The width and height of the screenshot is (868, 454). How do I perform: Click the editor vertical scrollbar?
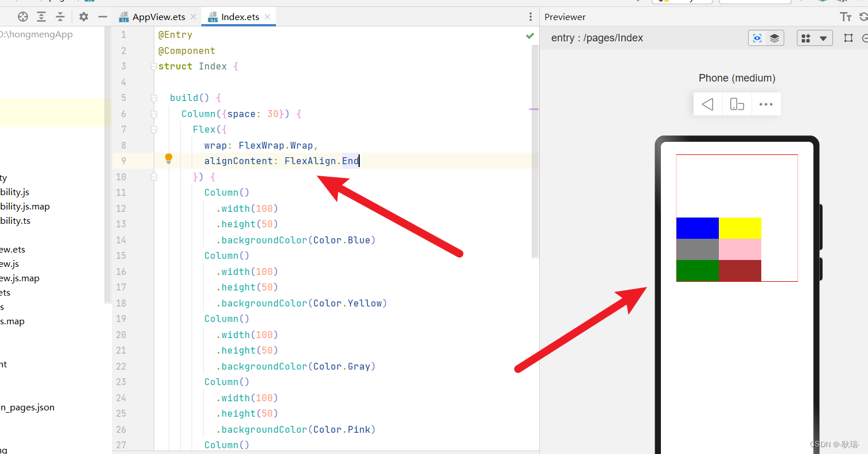535,152
